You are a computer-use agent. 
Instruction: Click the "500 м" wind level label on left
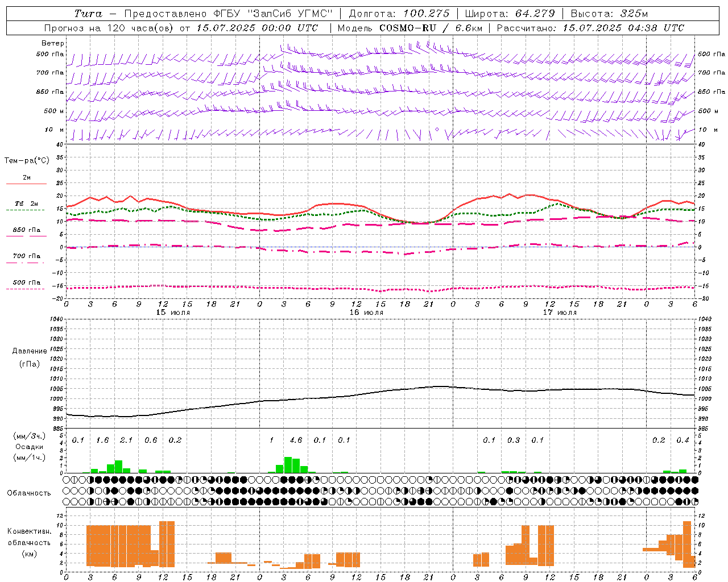pyautogui.click(x=54, y=111)
